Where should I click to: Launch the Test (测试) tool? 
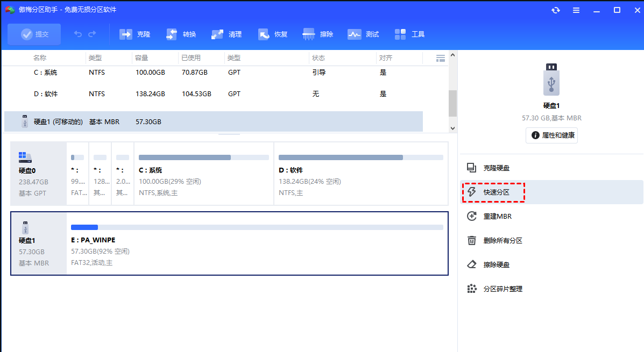(355, 34)
